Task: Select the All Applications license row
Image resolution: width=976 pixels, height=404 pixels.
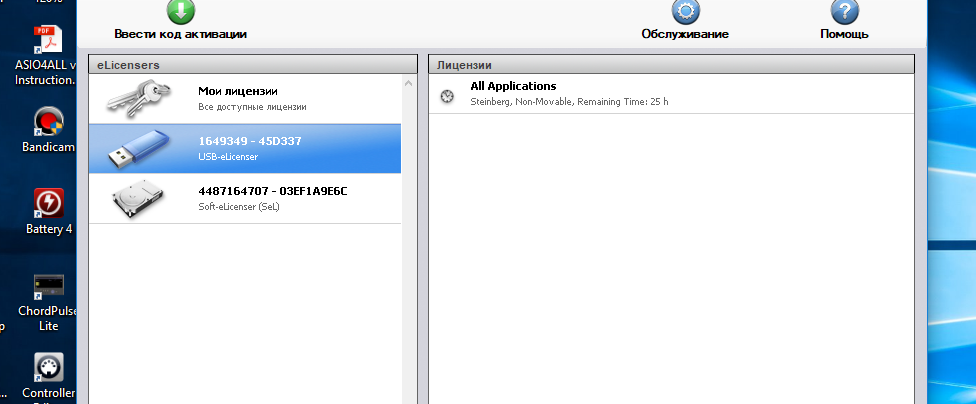Action: (x=672, y=93)
